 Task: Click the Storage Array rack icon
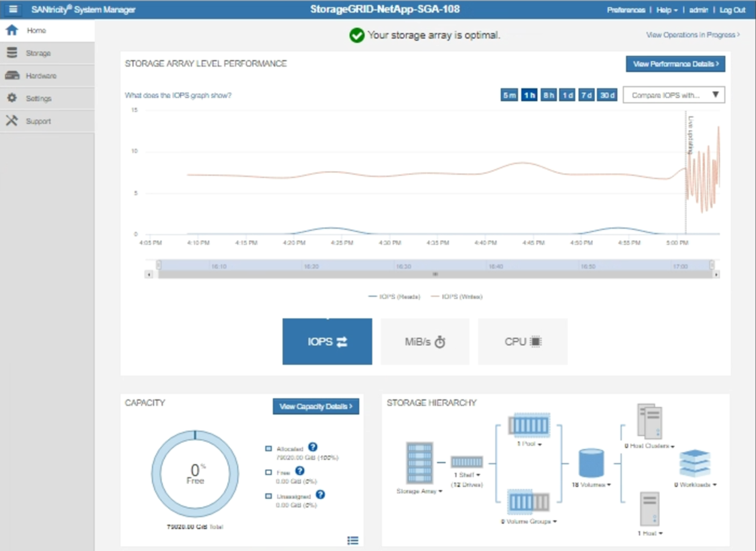coord(420,463)
